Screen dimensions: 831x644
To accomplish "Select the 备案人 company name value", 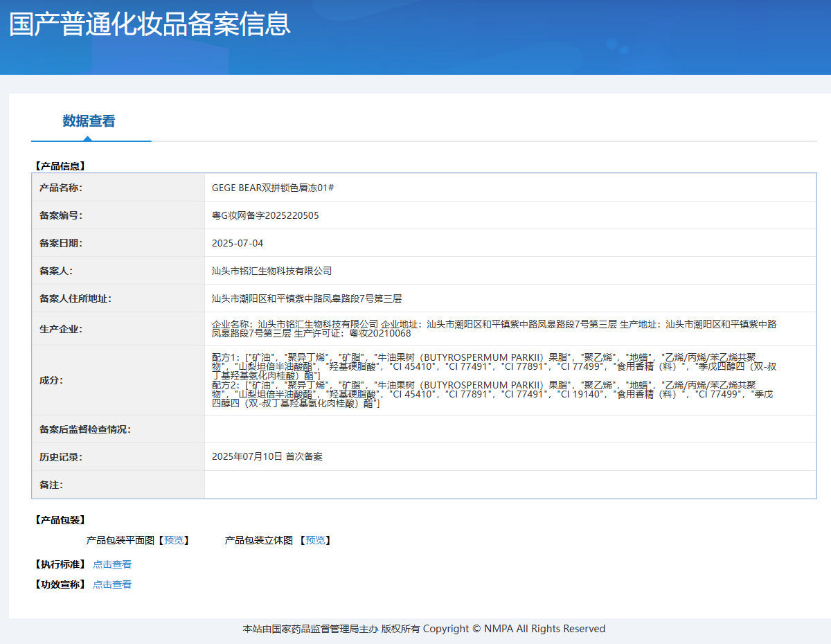I will point(271,271).
